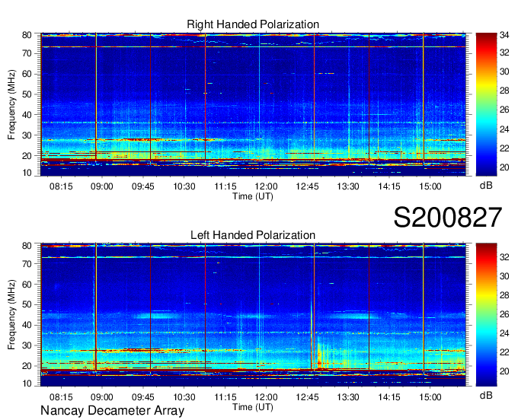Click "20" MHz tick on Left Handed plot
The height and width of the screenshot is (420, 518).
coord(27,366)
